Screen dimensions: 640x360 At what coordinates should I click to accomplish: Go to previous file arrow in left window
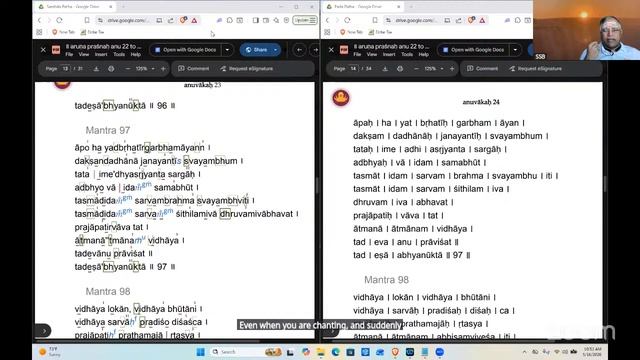(x=300, y=50)
